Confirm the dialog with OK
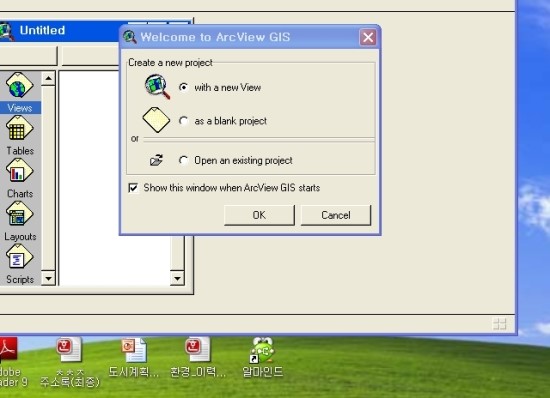The width and height of the screenshot is (550, 398). [x=259, y=215]
